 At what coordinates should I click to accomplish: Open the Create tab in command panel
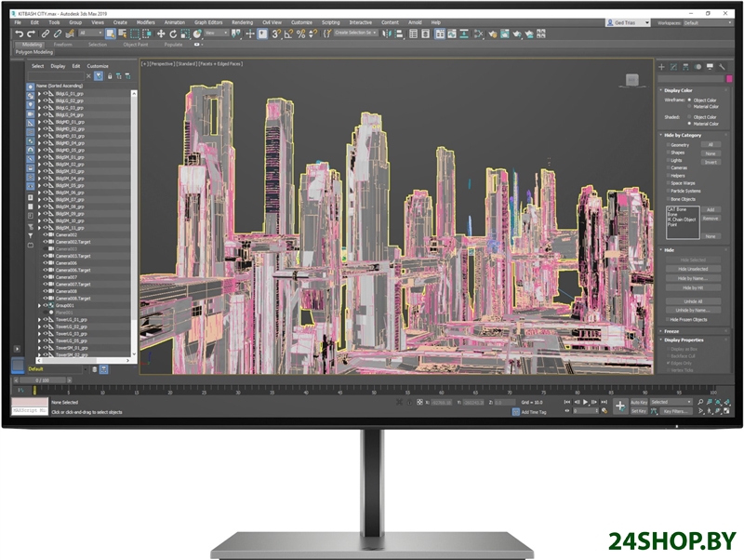662,67
